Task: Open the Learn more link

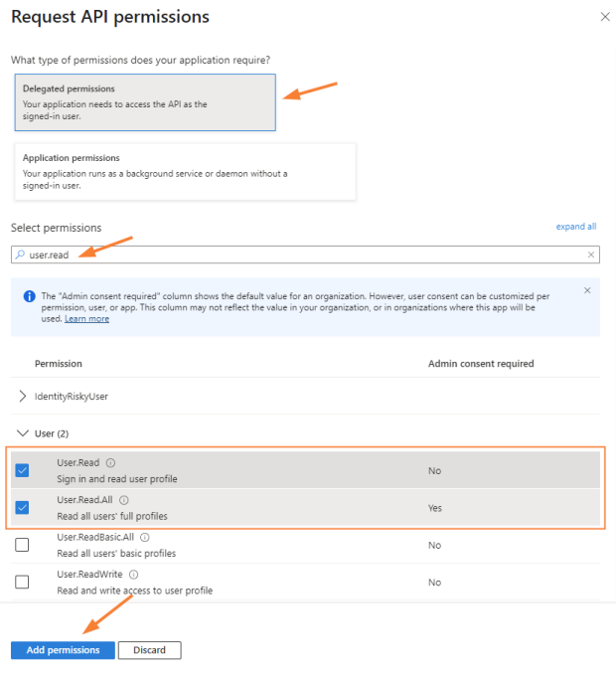Action: point(86,319)
